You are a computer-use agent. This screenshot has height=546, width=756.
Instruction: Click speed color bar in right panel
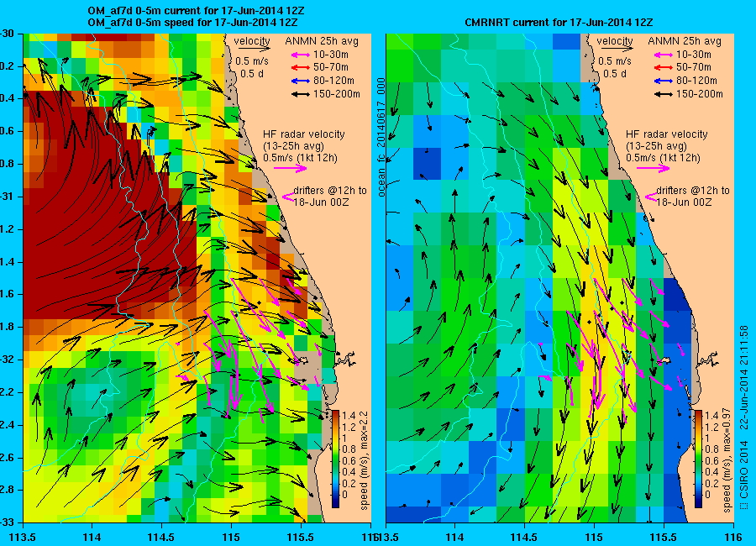[698, 459]
